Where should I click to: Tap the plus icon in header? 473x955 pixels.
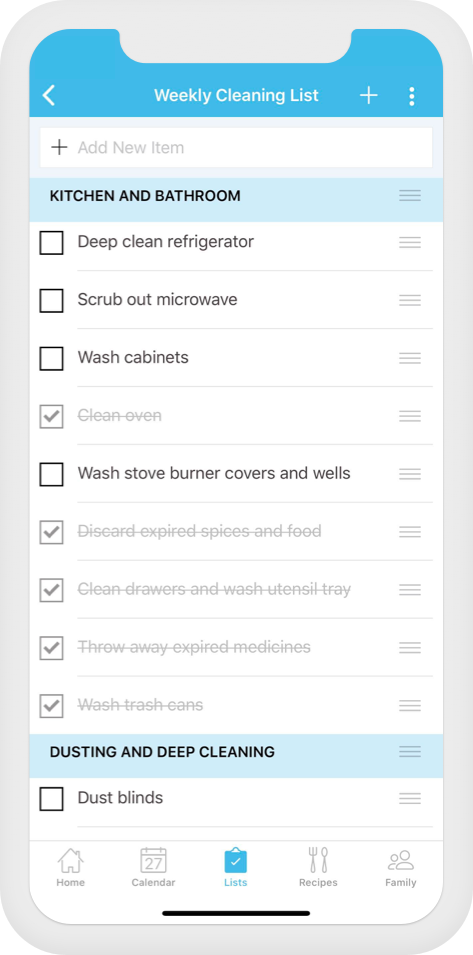[x=368, y=96]
